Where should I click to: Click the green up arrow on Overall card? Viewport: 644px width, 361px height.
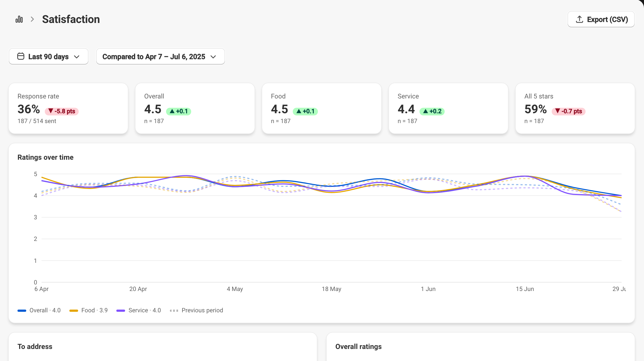[x=172, y=111]
